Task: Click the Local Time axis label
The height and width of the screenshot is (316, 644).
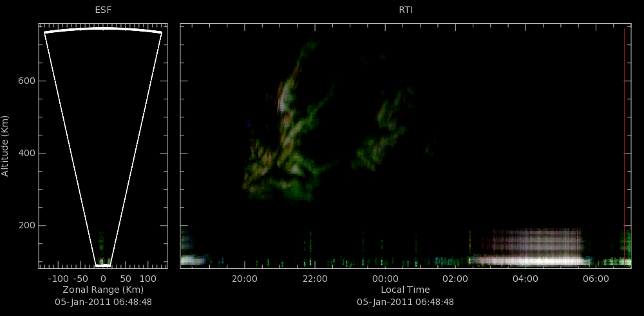Action: [405, 290]
